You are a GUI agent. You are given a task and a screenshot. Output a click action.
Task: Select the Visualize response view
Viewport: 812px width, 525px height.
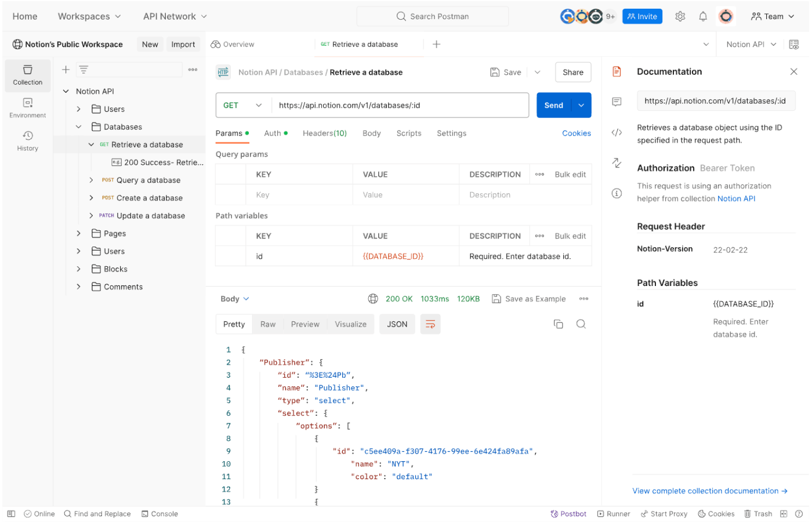(x=350, y=324)
